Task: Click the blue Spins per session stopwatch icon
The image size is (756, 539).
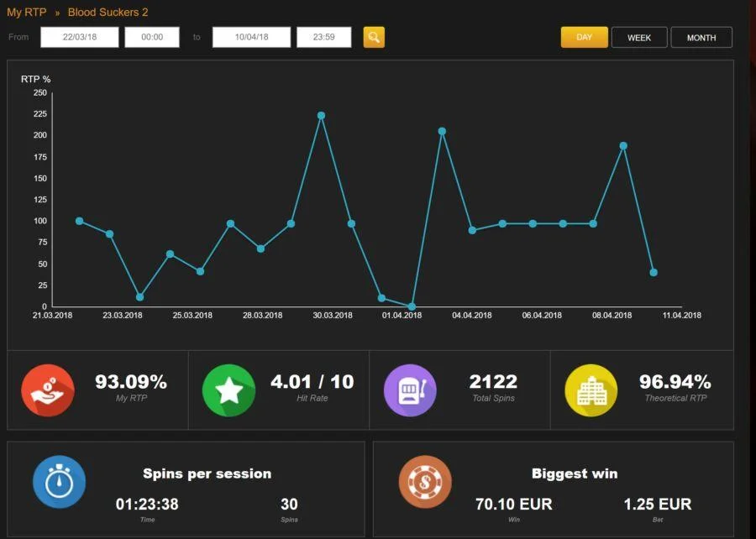Action: pos(60,482)
